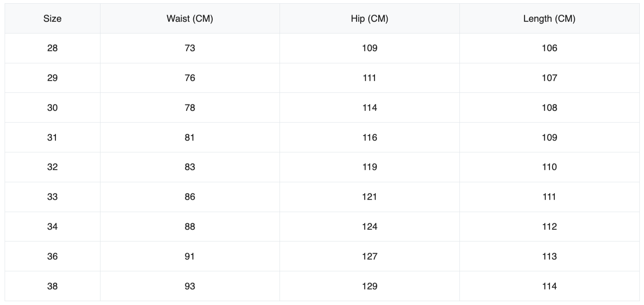
Task: Click the Size column header
Action: pyautogui.click(x=52, y=18)
